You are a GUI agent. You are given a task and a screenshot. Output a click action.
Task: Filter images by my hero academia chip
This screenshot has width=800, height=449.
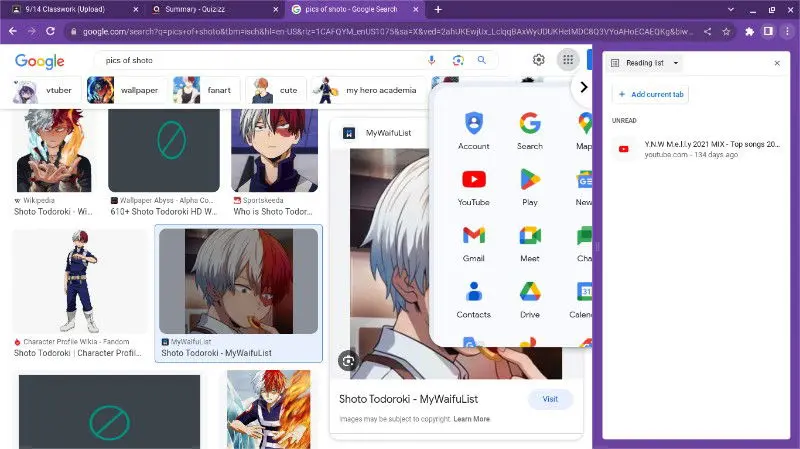pos(368,90)
